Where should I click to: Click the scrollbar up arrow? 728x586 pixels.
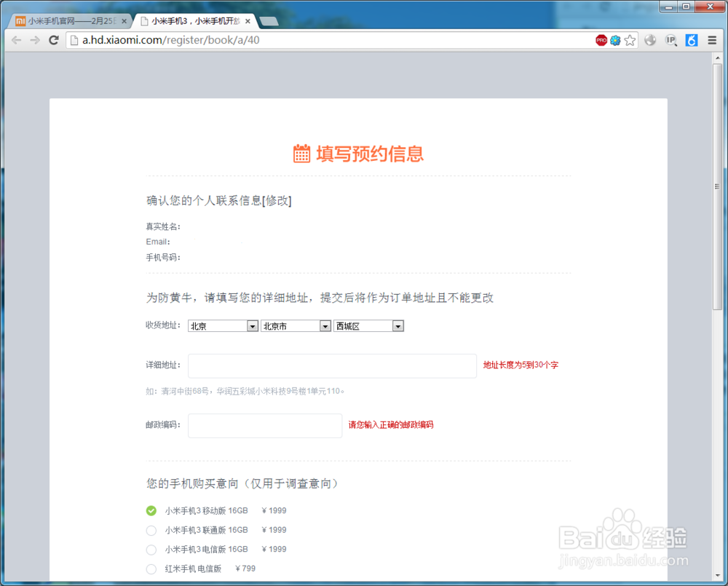coord(718,58)
